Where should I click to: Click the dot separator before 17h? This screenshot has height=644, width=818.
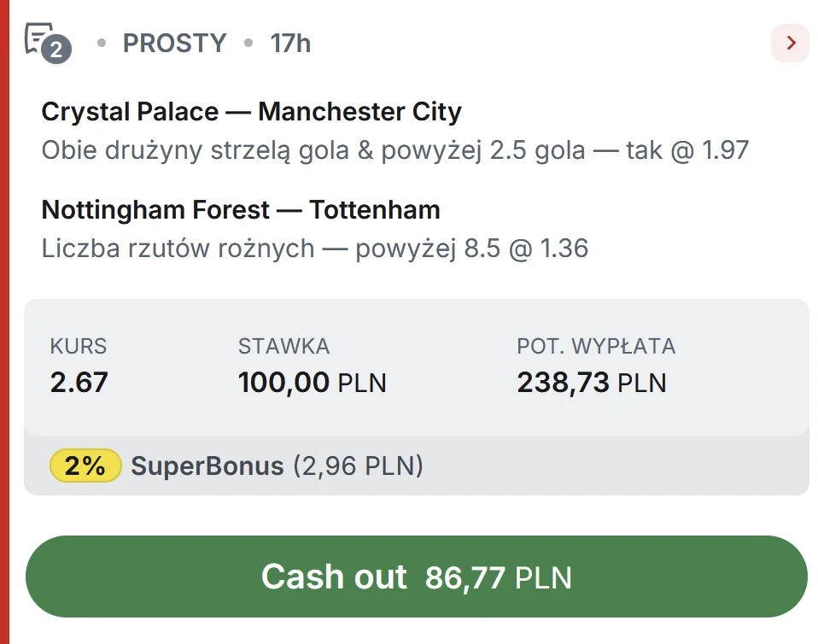click(x=248, y=43)
